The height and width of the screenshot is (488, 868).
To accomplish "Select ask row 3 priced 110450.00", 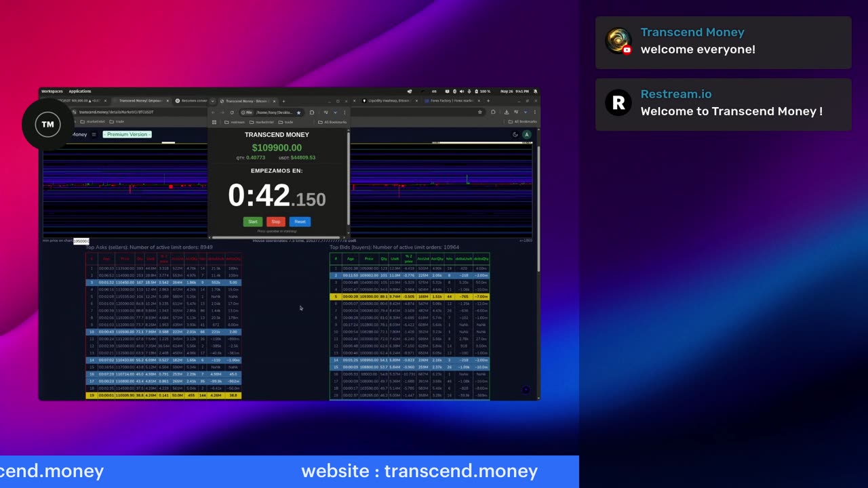I will pyautogui.click(x=163, y=283).
